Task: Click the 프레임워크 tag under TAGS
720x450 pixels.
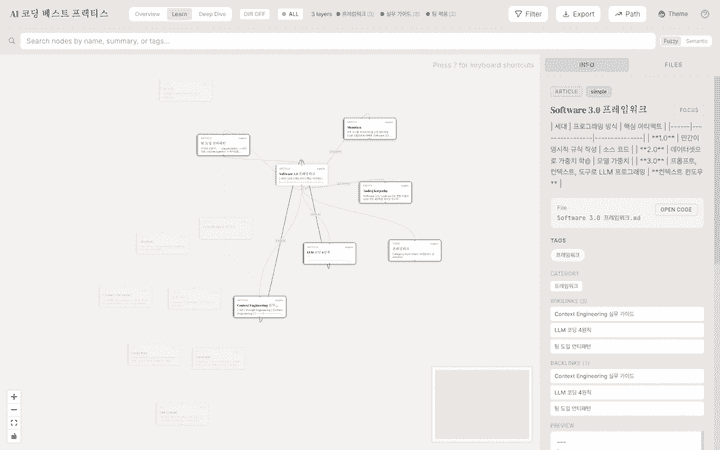Action: click(568, 255)
